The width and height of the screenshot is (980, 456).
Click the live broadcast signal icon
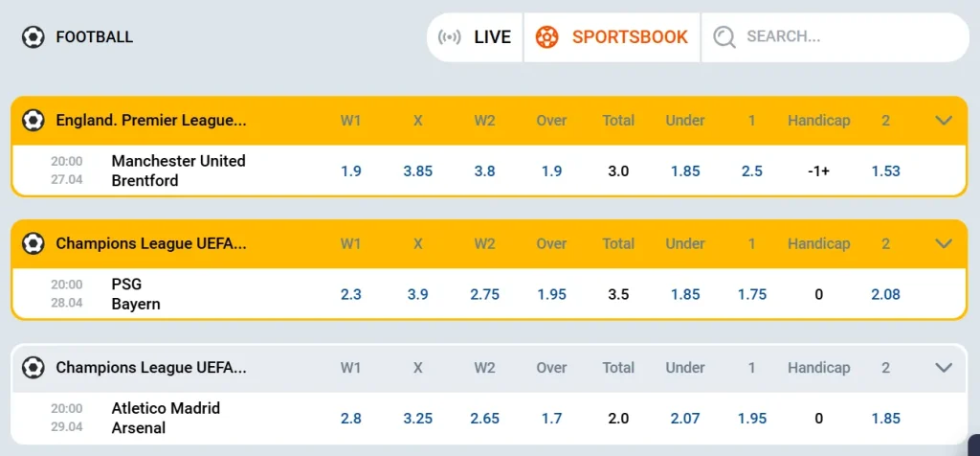pyautogui.click(x=449, y=37)
